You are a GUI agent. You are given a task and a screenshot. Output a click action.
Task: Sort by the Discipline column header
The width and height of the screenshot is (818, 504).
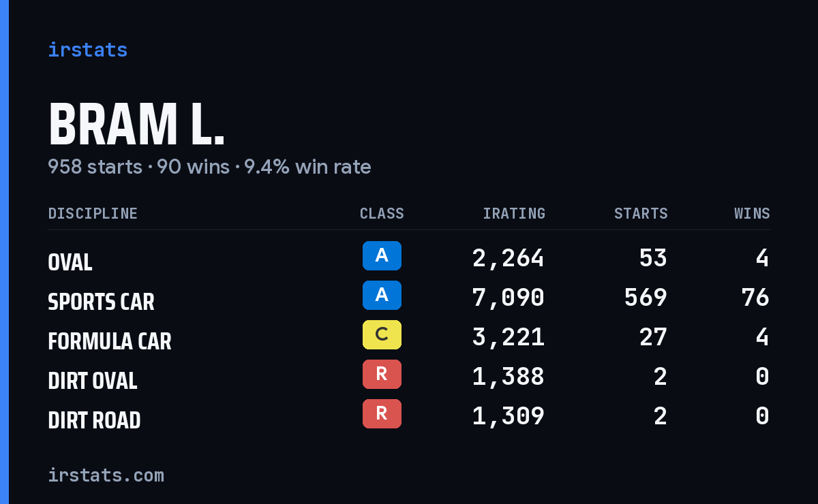[x=93, y=213]
